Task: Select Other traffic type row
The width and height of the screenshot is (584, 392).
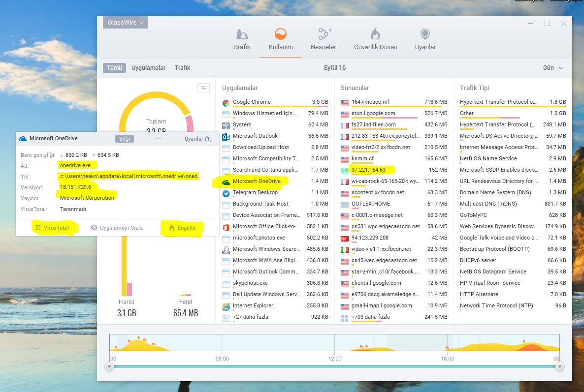Action: (513, 113)
